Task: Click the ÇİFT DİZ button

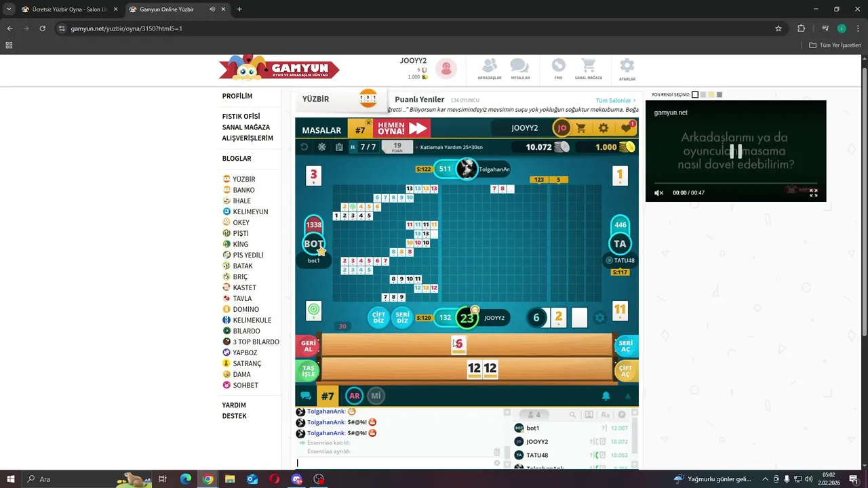Action: (x=378, y=317)
